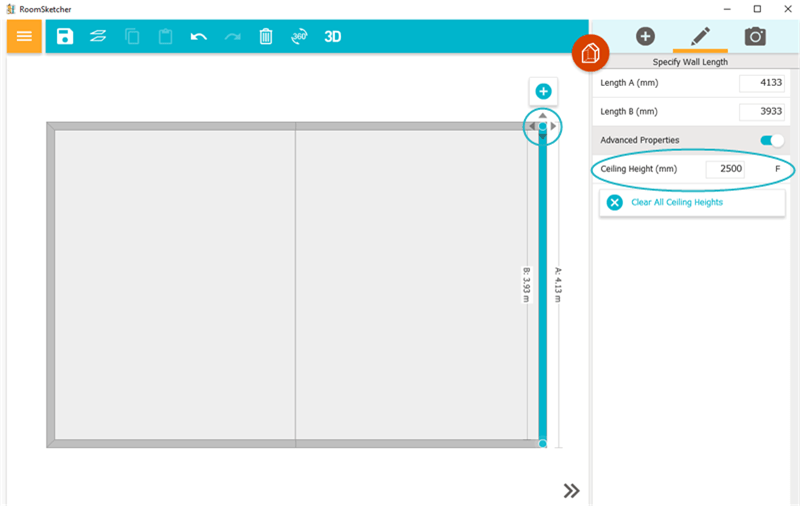This screenshot has height=506, width=800.
Task: Open the Add items plus tab
Action: (x=645, y=36)
